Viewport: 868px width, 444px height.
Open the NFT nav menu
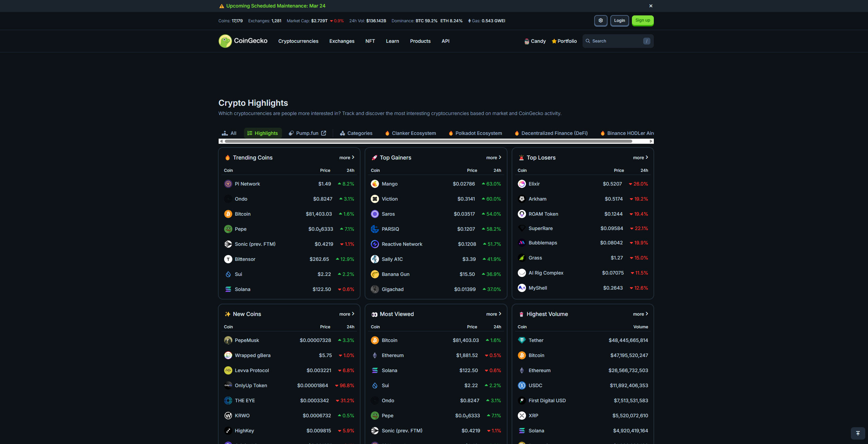click(370, 41)
